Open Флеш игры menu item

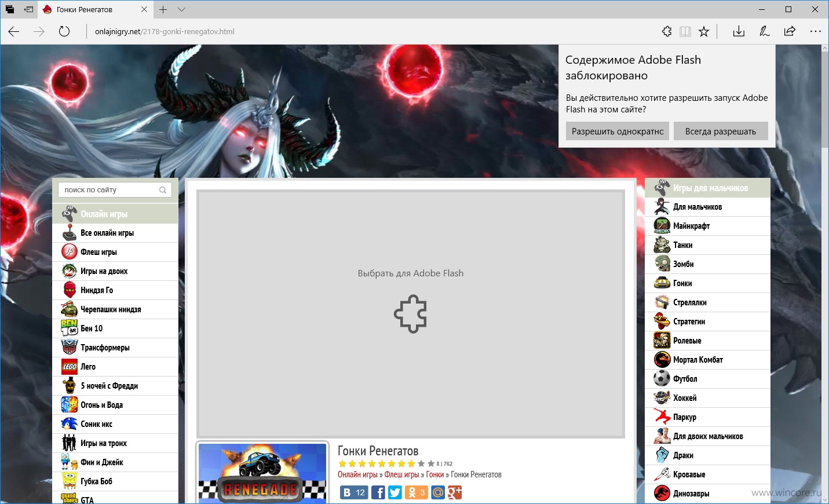(115, 252)
